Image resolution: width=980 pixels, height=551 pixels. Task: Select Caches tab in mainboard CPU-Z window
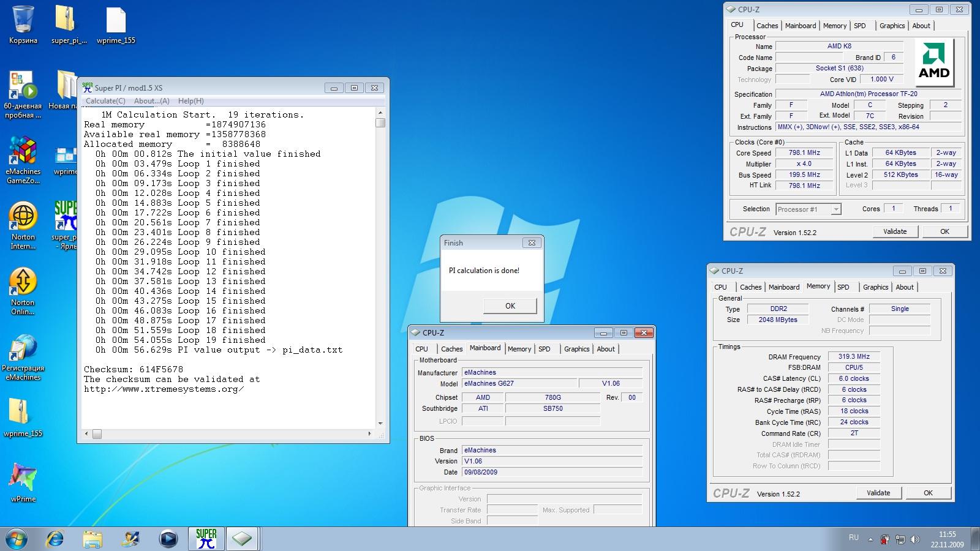[452, 349]
